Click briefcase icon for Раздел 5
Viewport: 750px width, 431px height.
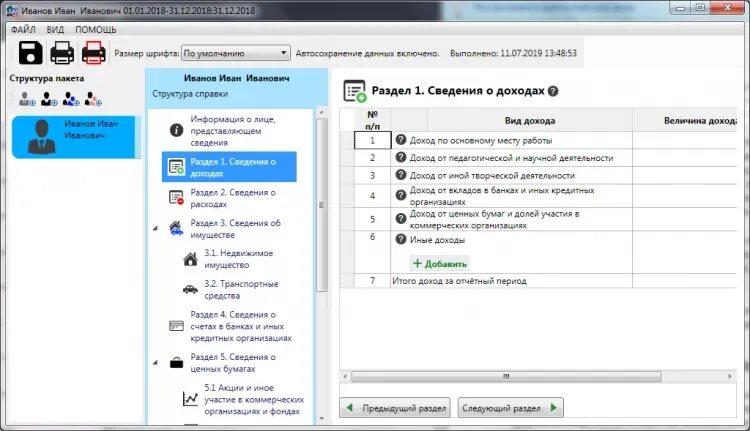(x=176, y=363)
